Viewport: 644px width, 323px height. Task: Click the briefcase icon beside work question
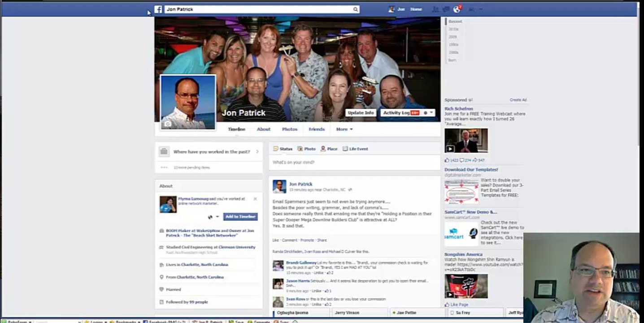[164, 152]
